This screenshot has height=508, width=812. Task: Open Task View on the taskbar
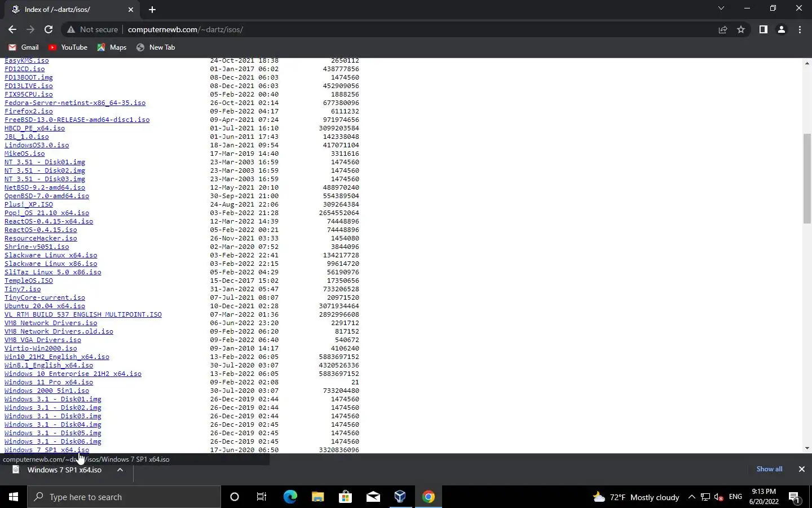pos(262,497)
